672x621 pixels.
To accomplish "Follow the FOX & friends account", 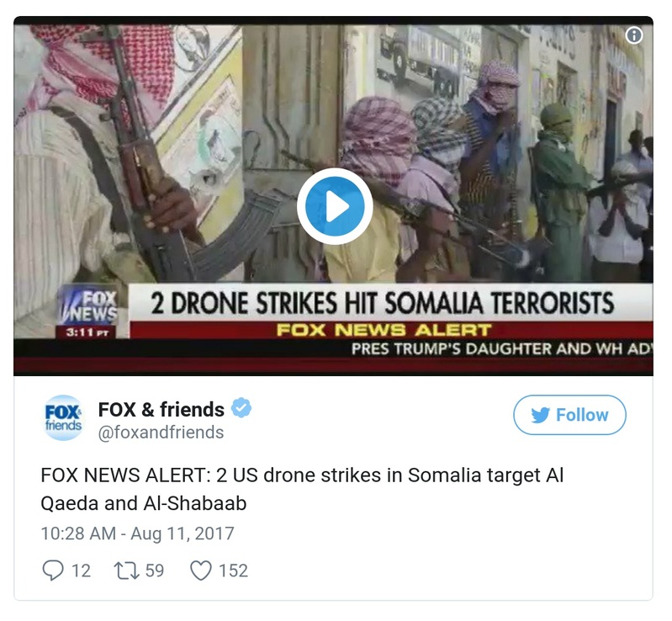I will [x=569, y=415].
